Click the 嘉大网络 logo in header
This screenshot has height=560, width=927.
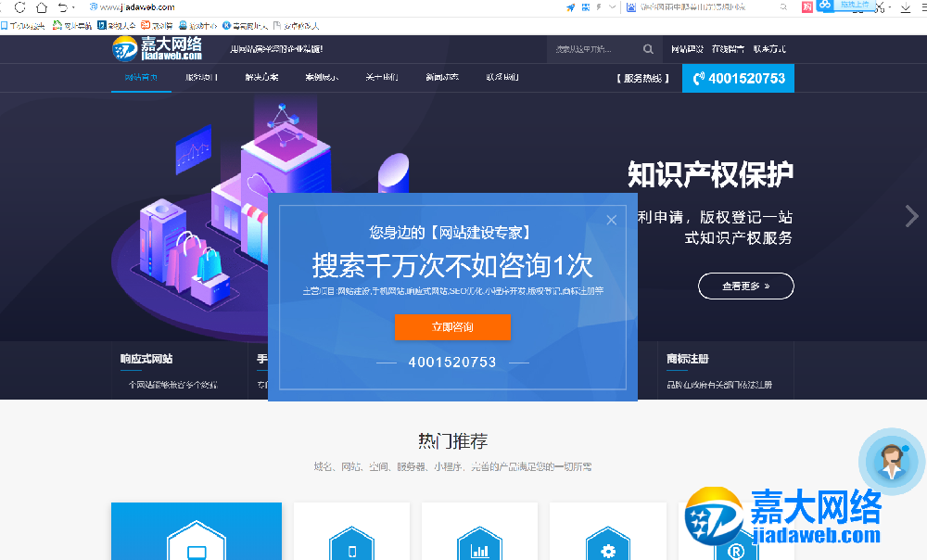tap(158, 48)
